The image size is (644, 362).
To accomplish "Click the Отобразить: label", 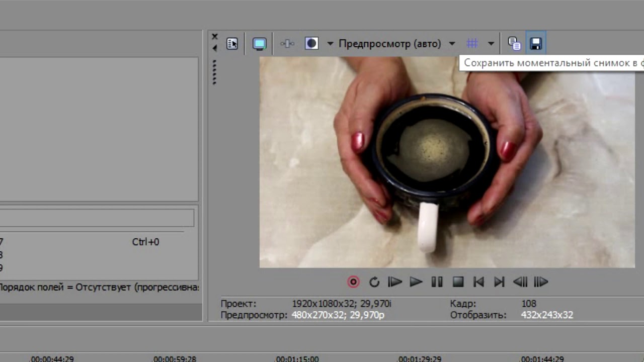I will [x=478, y=315].
